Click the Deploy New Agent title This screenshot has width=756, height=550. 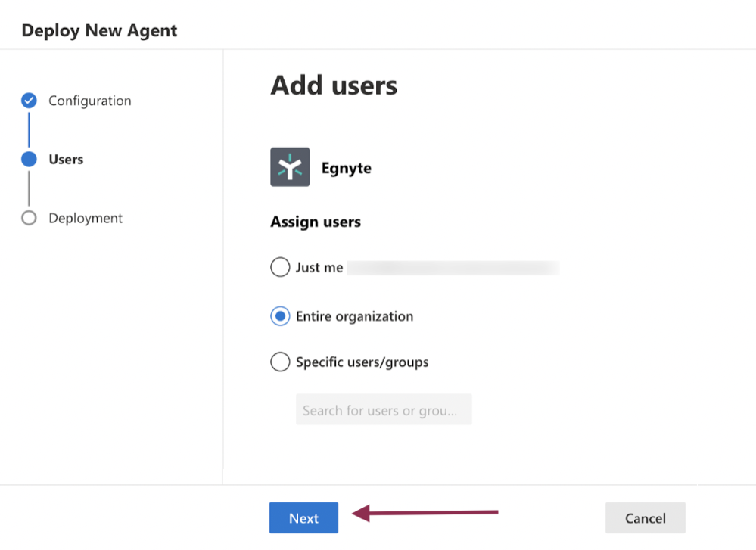(99, 30)
